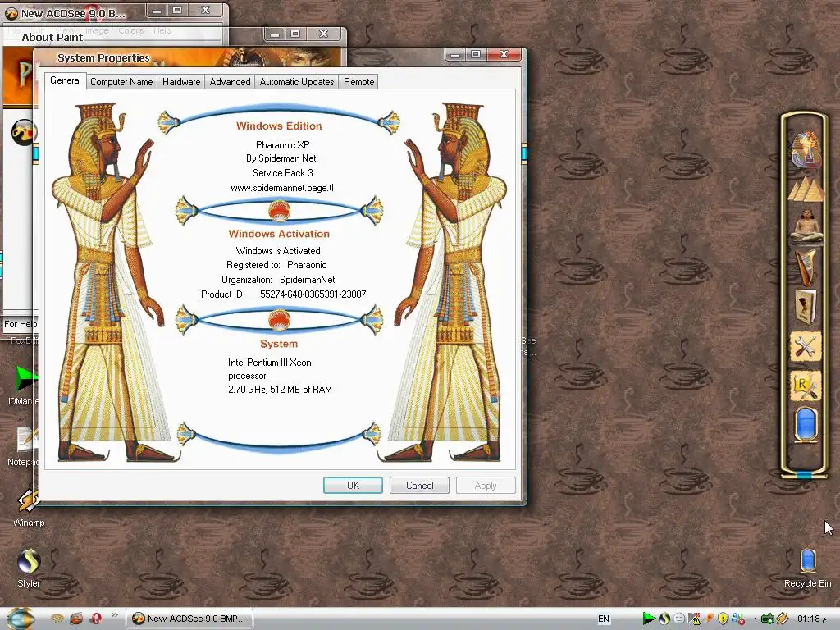Viewport: 840px width, 630px height.
Task: Click Product ID 55274-640-8365391-23007
Action: [x=283, y=294]
